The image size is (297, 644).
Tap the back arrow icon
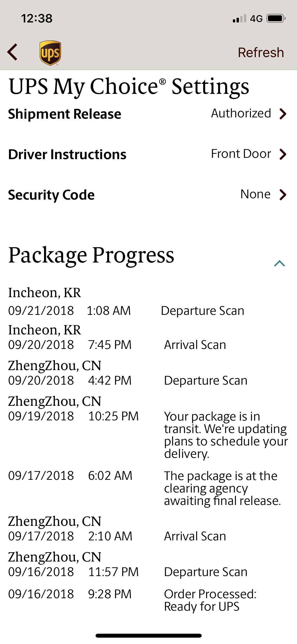click(12, 52)
